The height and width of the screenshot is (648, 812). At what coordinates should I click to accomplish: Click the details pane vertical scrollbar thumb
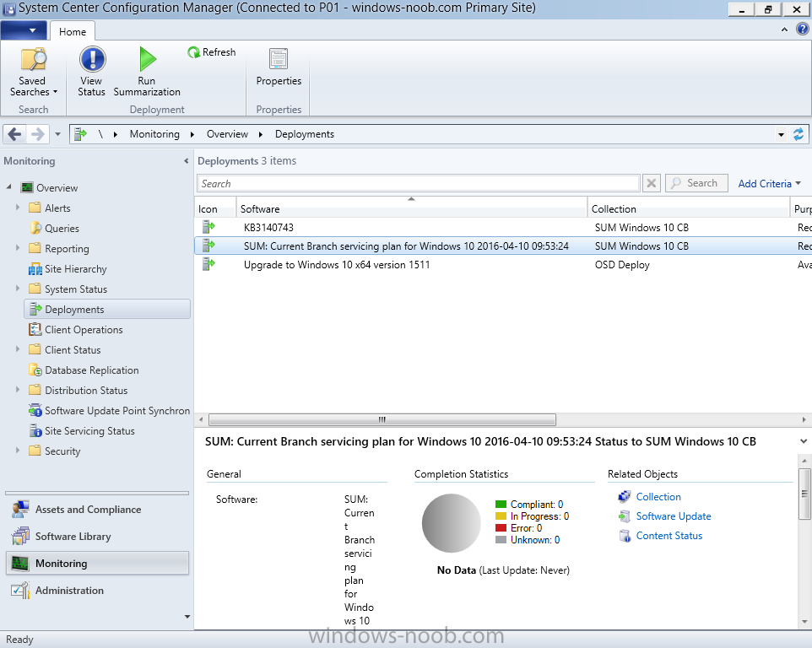[804, 494]
